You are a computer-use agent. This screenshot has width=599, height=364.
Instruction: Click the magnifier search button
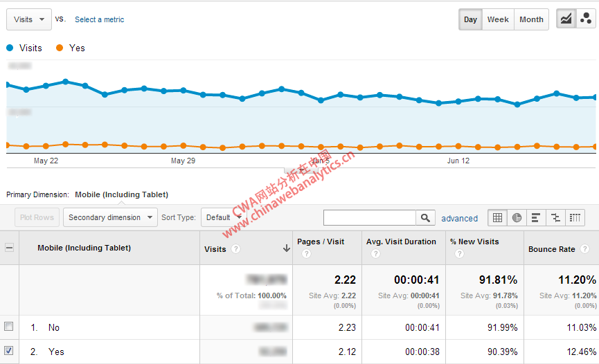click(426, 218)
